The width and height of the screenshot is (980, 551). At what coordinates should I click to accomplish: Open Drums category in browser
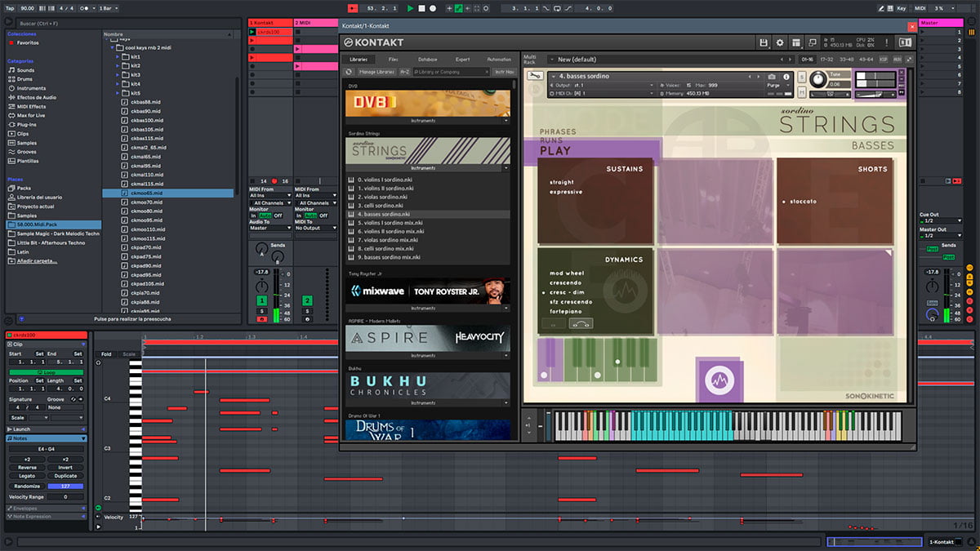pyautogui.click(x=25, y=79)
